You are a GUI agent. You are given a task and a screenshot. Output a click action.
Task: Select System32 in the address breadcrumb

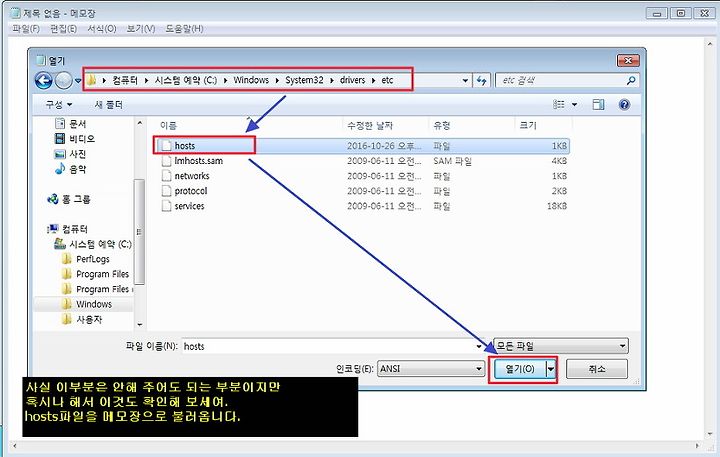tap(304, 80)
